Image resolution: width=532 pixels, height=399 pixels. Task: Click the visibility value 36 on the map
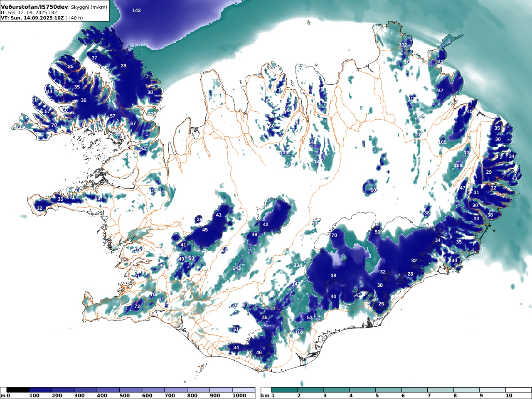pyautogui.click(x=84, y=100)
